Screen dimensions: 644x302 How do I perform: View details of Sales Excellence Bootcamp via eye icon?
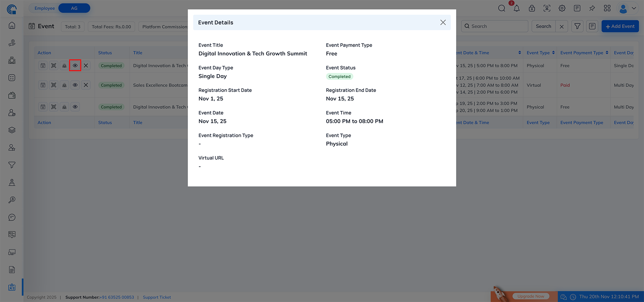point(75,85)
